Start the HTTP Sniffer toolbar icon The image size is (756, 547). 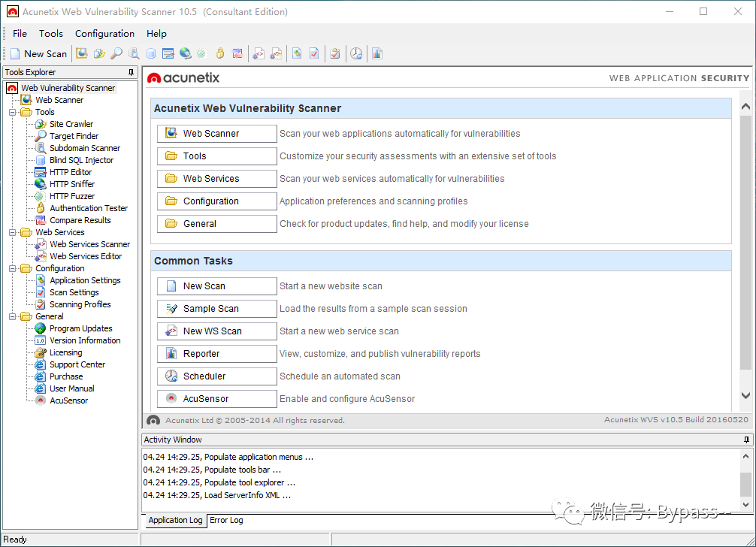click(x=185, y=53)
